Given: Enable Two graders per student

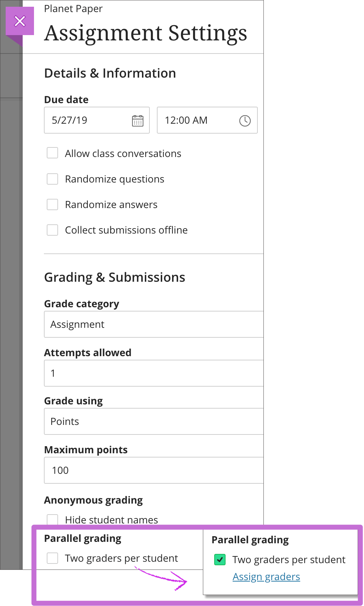Looking at the screenshot, I should click(52, 558).
